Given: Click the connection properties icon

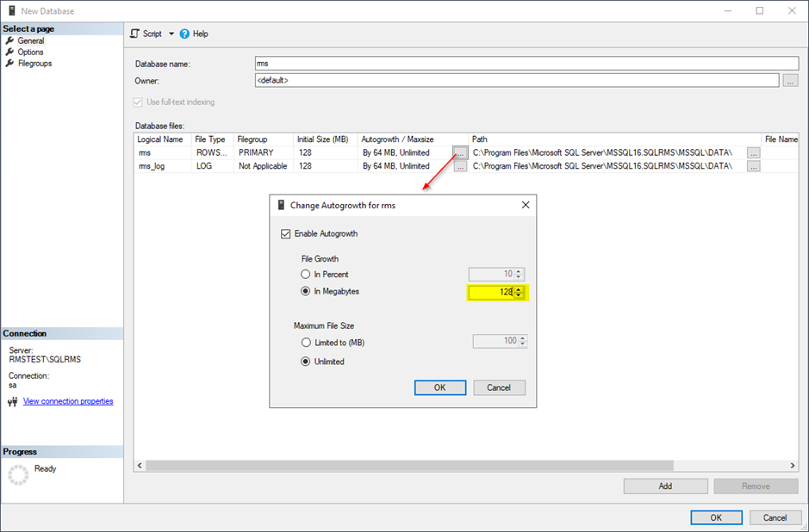Looking at the screenshot, I should tap(13, 401).
